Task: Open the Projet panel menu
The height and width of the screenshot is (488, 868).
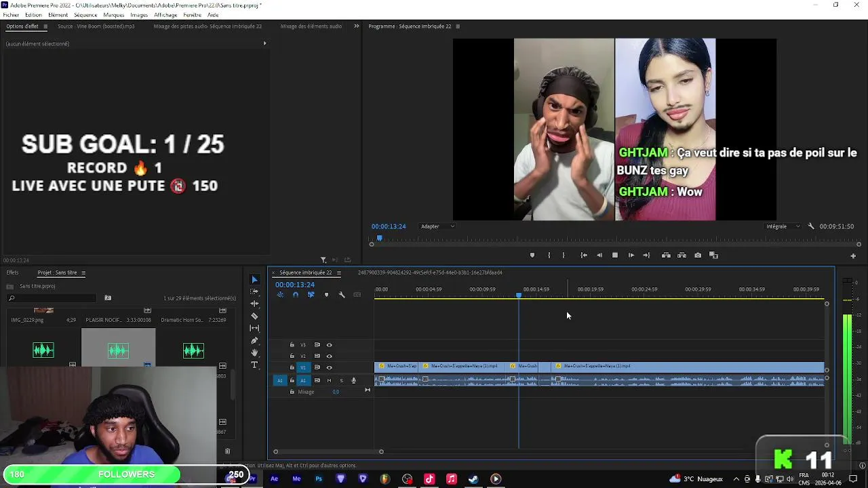Action: coord(83,272)
